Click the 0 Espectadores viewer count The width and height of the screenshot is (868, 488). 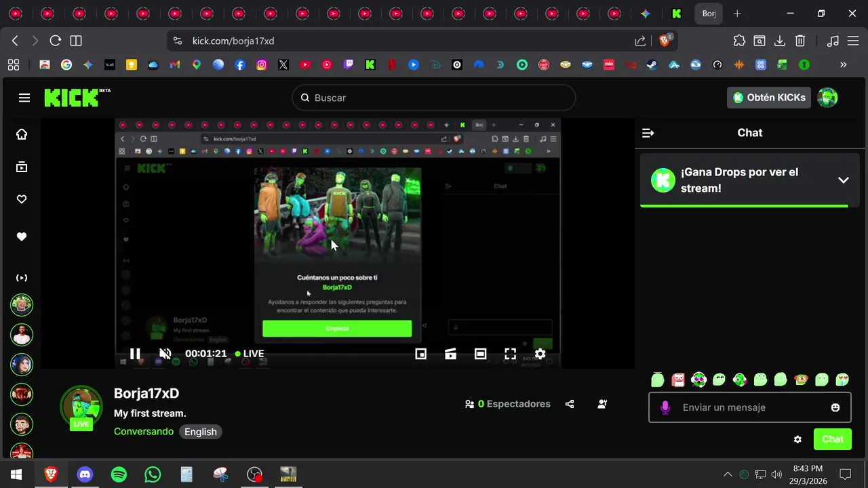[x=508, y=404]
